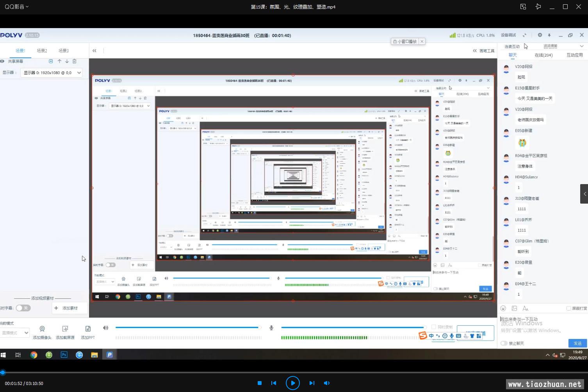The image size is (588, 392).
Task: Click the 添加素材 button
Action: click(66, 308)
